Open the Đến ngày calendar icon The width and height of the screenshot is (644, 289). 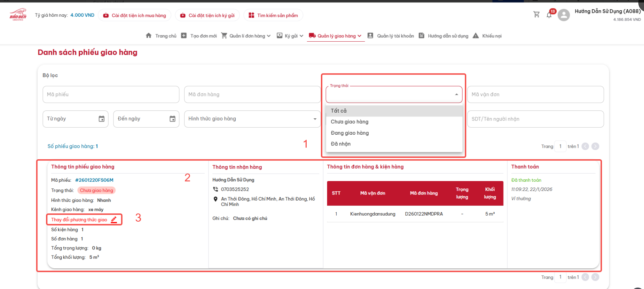pyautogui.click(x=173, y=119)
